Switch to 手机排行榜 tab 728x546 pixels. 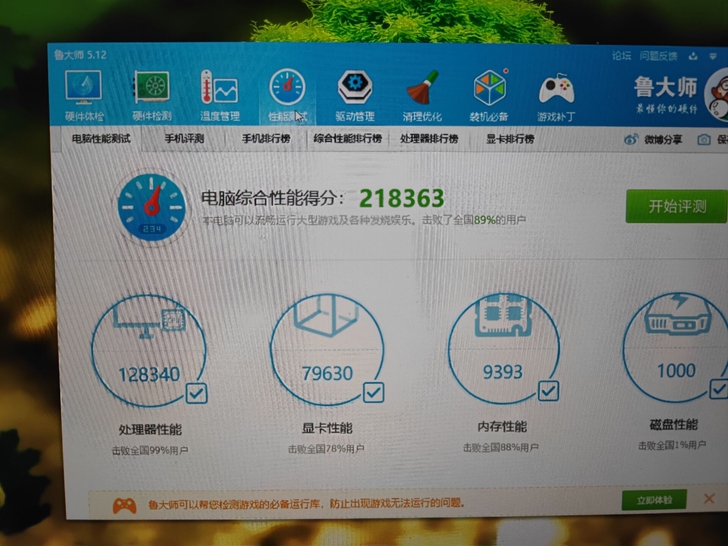point(266,139)
